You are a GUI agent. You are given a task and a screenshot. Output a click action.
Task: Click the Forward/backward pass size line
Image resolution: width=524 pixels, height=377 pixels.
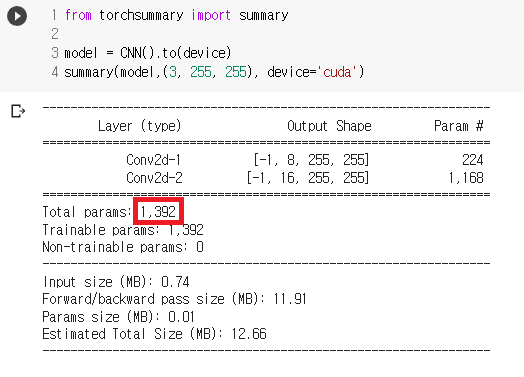click(x=174, y=299)
